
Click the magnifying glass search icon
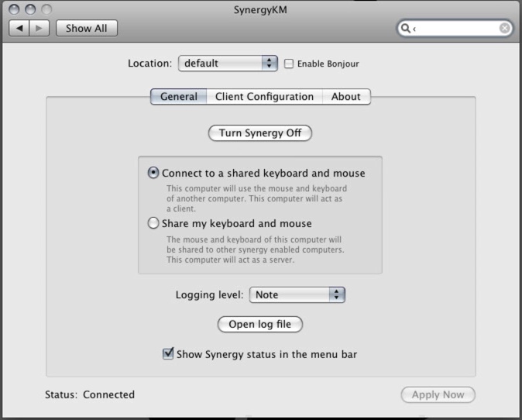(405, 29)
